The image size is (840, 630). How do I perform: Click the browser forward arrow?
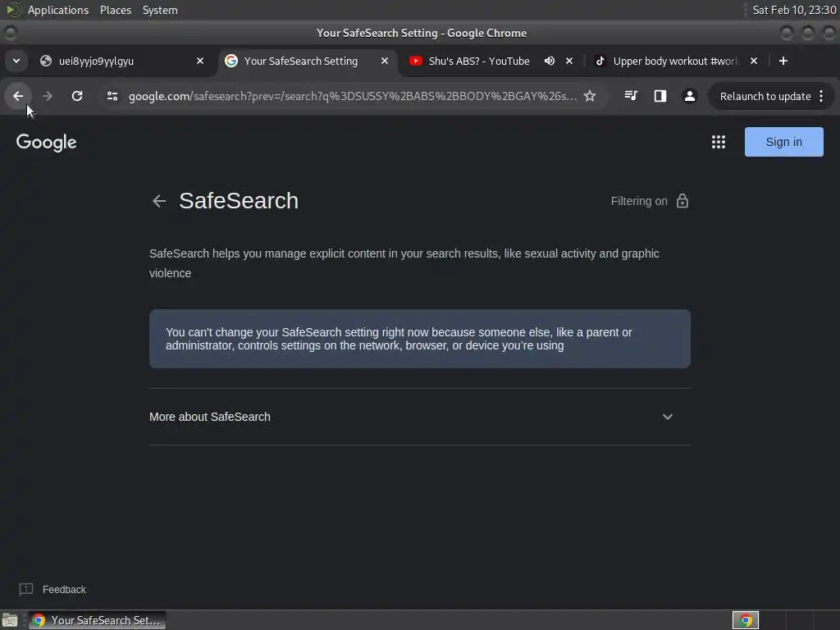click(47, 96)
